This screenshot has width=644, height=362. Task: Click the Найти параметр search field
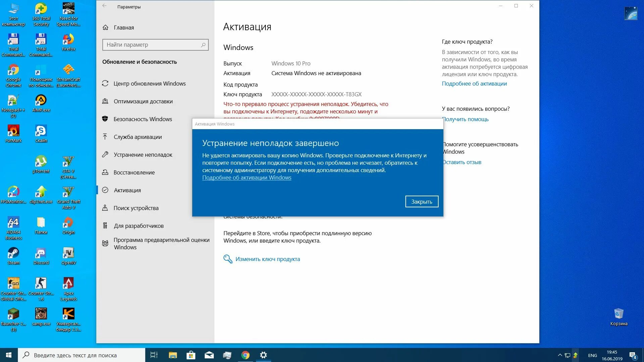click(x=155, y=44)
